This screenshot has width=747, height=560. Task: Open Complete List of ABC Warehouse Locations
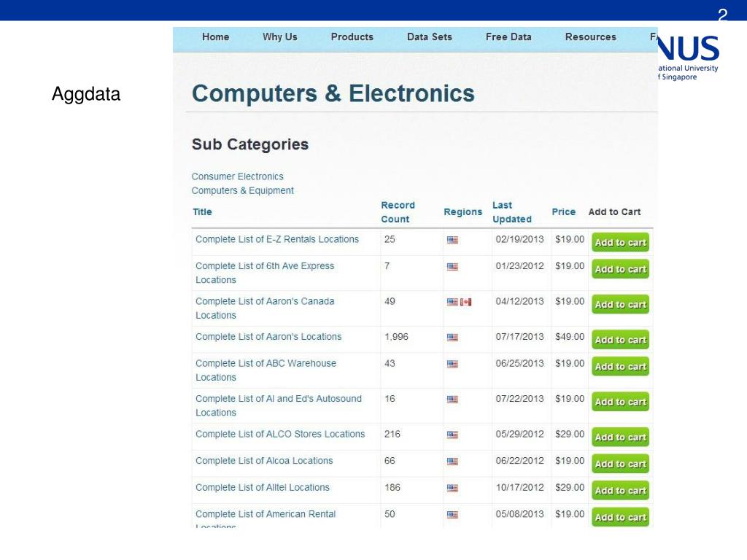coord(266,370)
